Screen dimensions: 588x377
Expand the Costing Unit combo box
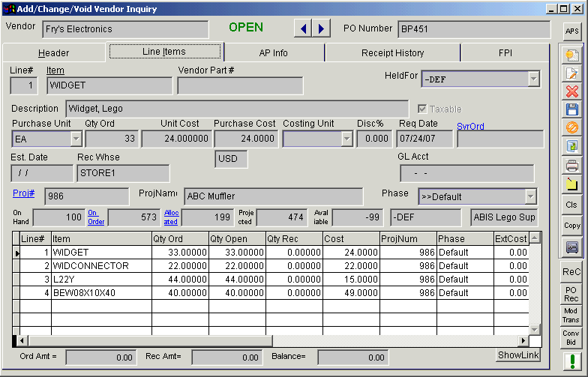coord(346,139)
